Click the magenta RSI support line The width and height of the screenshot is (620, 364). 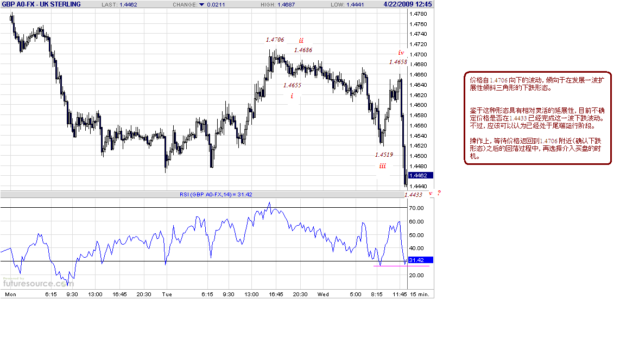click(401, 266)
